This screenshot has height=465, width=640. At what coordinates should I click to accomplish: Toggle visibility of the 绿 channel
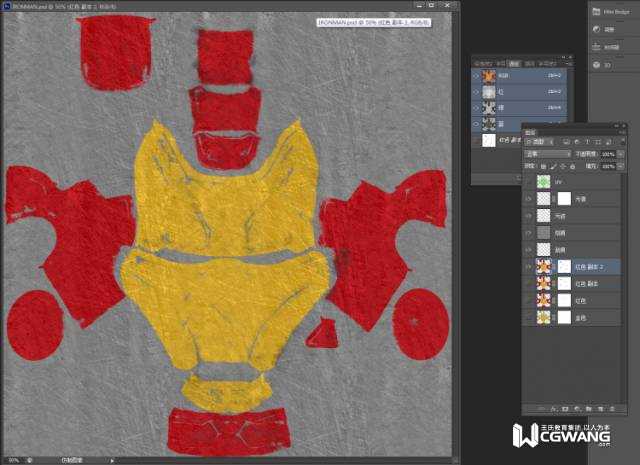pyautogui.click(x=476, y=108)
